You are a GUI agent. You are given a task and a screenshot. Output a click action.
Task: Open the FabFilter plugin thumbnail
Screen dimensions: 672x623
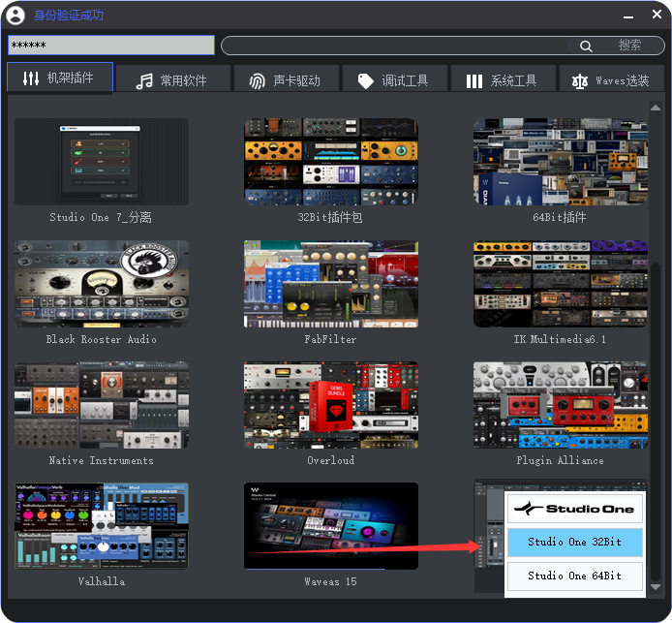click(331, 284)
